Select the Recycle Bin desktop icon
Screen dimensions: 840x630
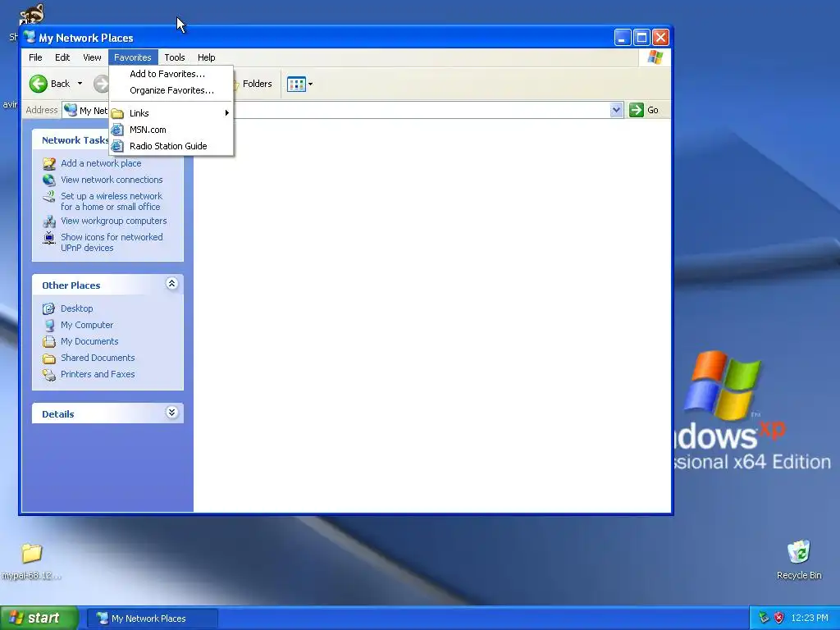[x=799, y=559]
